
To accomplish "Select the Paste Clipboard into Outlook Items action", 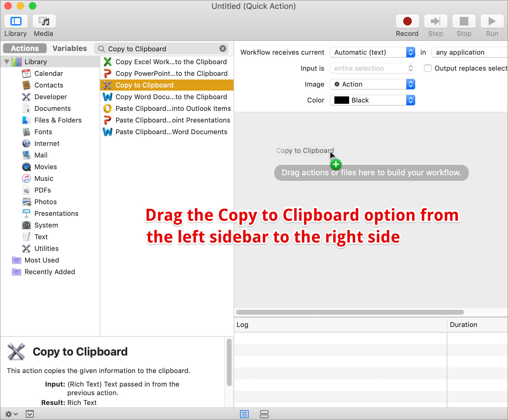I will pyautogui.click(x=173, y=108).
